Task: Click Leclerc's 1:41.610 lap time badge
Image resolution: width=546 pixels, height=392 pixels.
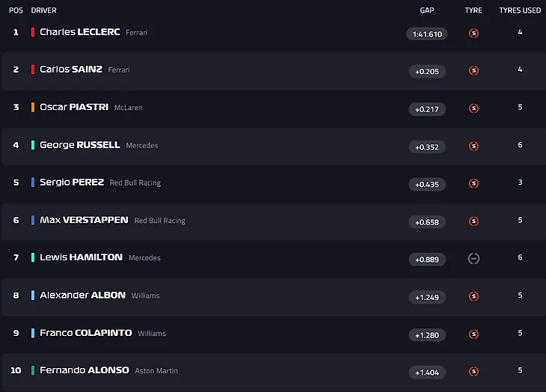Action: pyautogui.click(x=427, y=34)
